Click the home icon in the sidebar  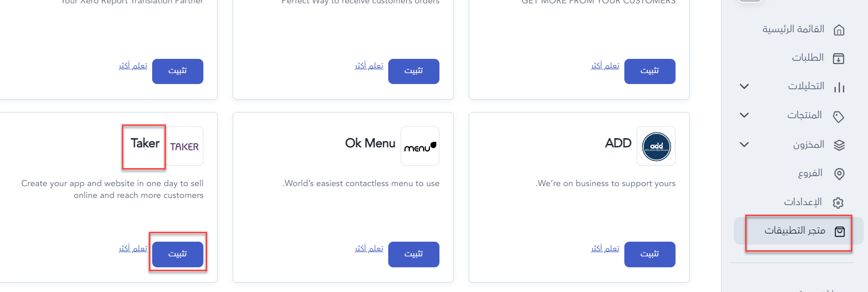[x=839, y=30]
